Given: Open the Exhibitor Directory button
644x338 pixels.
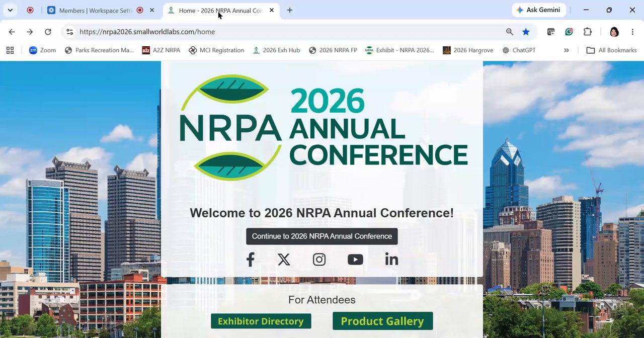Looking at the screenshot, I should 261,321.
